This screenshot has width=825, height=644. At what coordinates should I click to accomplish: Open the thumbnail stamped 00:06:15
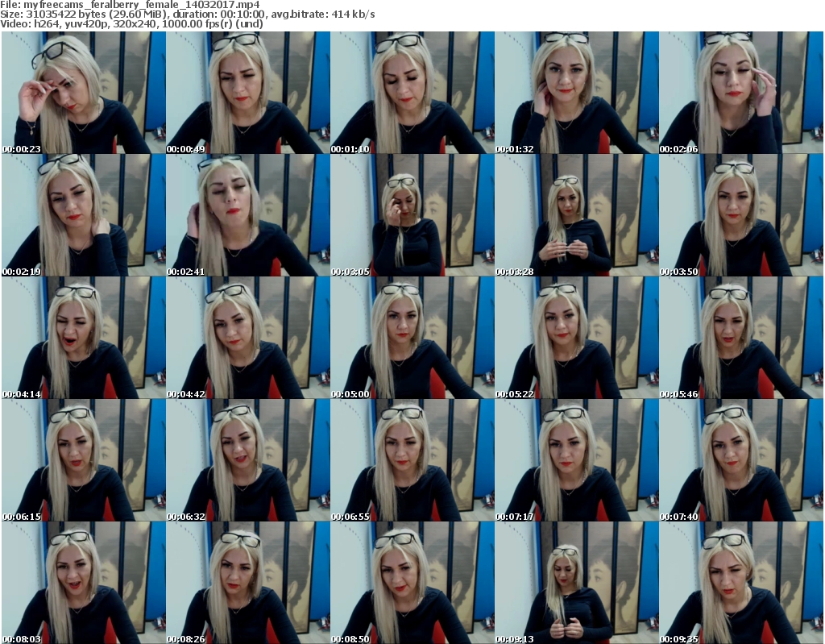pos(84,460)
